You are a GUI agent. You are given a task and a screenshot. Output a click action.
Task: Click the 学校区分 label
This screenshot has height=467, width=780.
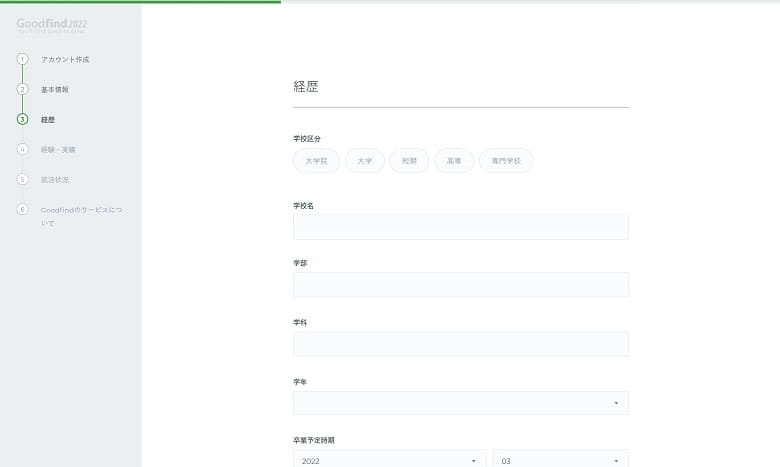(307, 138)
